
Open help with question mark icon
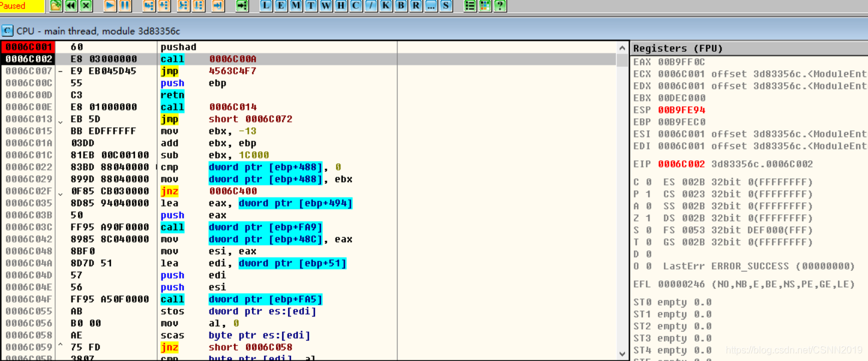500,6
